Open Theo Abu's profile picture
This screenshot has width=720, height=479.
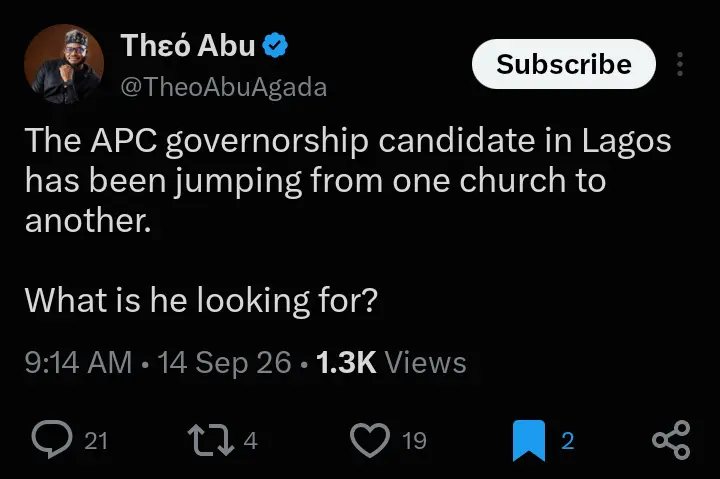pos(64,64)
